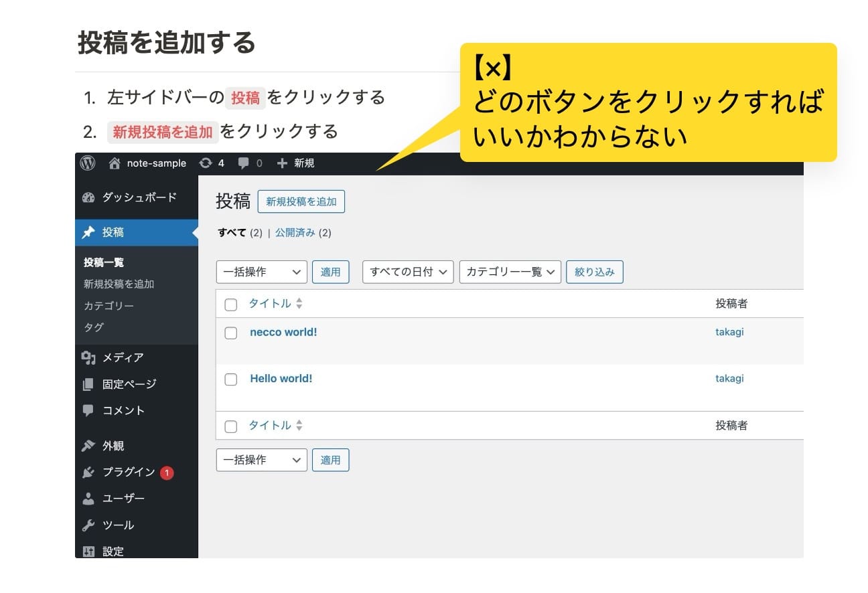The height and width of the screenshot is (593, 868).
Task: Tick the select-all checkbox in table footer
Action: pyautogui.click(x=231, y=427)
